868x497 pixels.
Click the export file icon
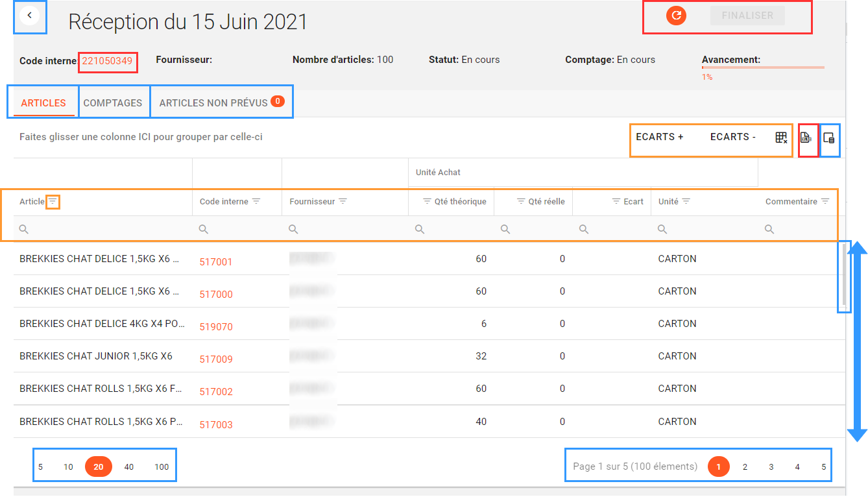pos(806,138)
